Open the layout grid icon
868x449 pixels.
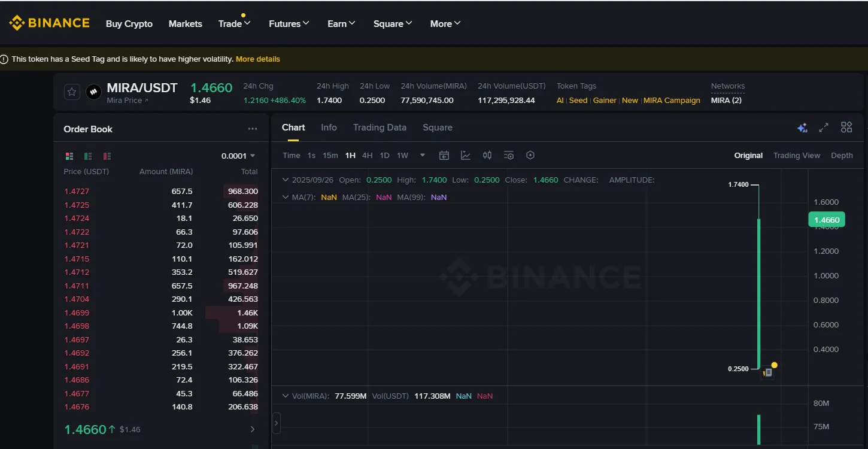point(846,127)
